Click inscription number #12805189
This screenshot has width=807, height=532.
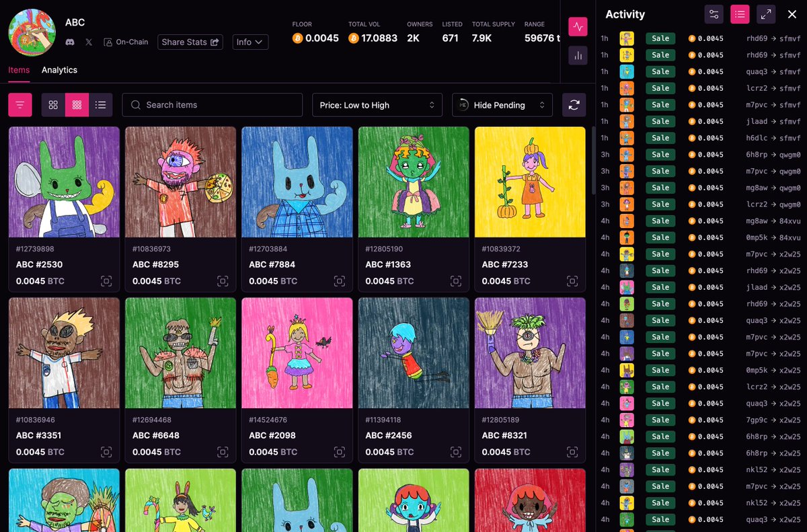(x=500, y=420)
